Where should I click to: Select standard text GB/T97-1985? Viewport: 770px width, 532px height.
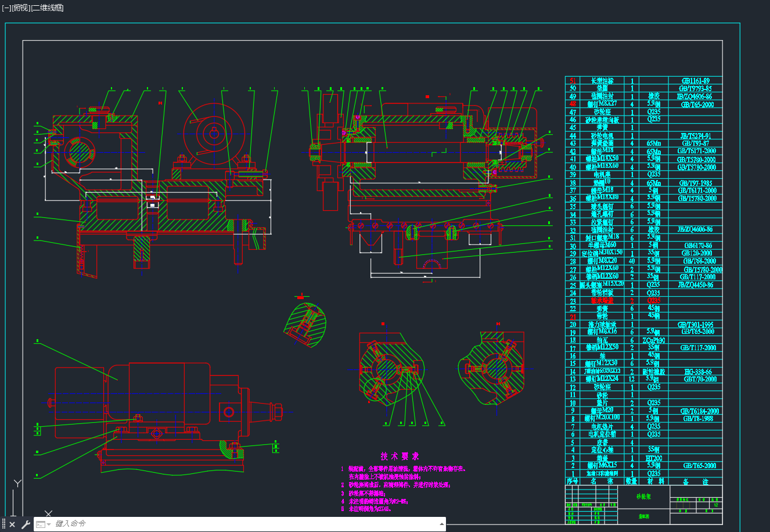[x=696, y=183]
